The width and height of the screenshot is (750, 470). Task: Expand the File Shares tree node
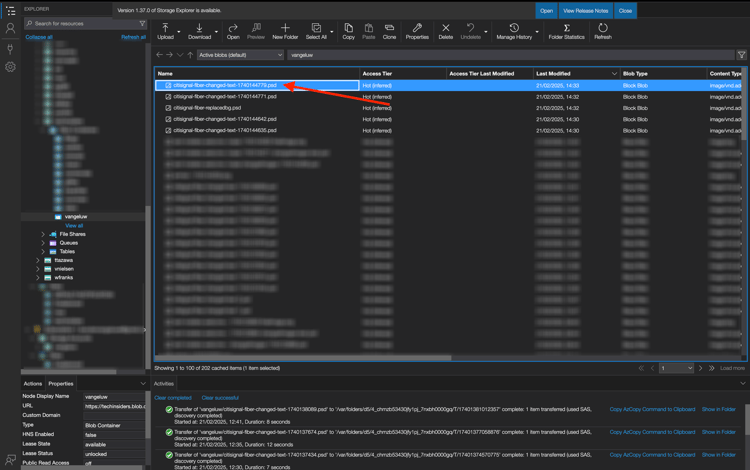pos(43,234)
